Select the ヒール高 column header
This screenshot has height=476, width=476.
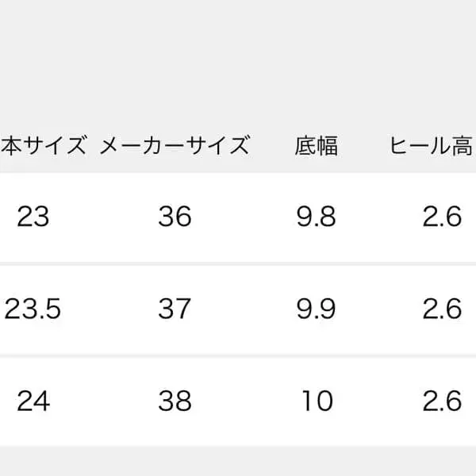click(432, 146)
